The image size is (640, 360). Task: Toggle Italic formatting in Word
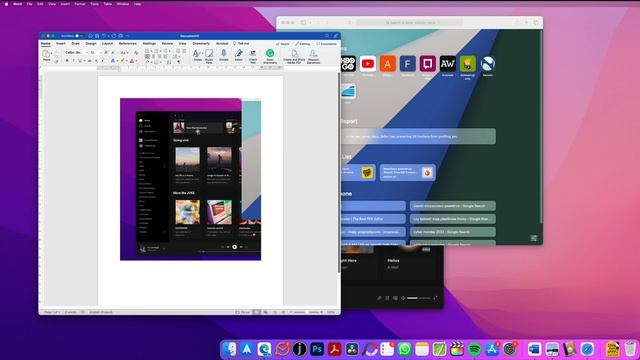click(x=73, y=61)
